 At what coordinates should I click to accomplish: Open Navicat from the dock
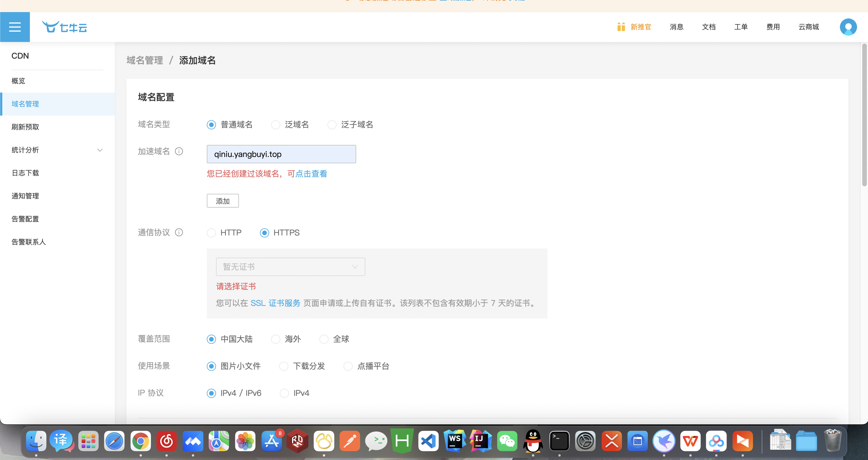[324, 441]
